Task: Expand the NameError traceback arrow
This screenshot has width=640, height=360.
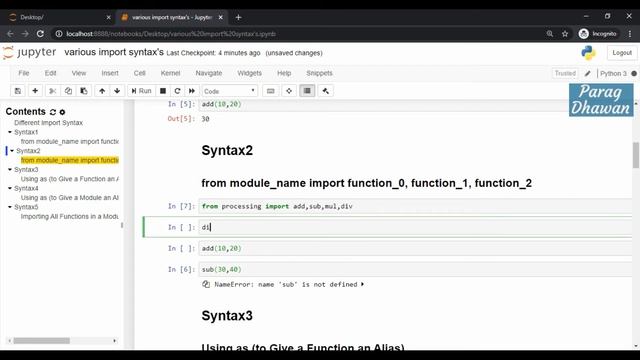Action: (362, 284)
